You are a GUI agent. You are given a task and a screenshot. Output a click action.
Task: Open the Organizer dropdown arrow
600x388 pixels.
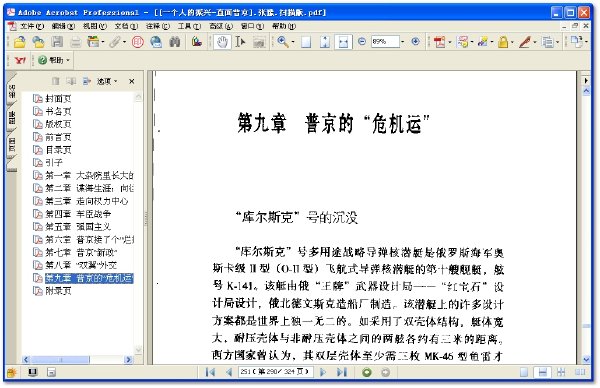pos(103,42)
